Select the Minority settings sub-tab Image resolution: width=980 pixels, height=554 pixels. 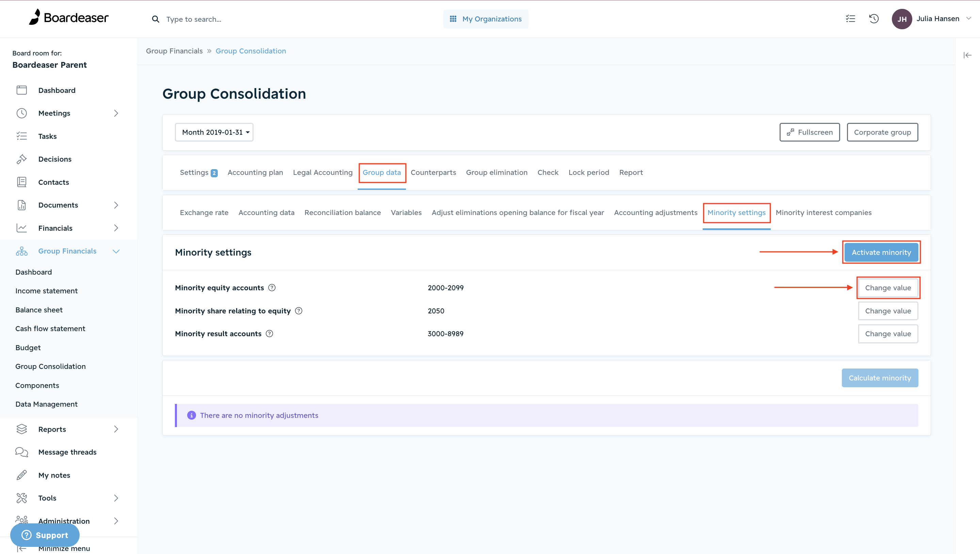(x=736, y=213)
